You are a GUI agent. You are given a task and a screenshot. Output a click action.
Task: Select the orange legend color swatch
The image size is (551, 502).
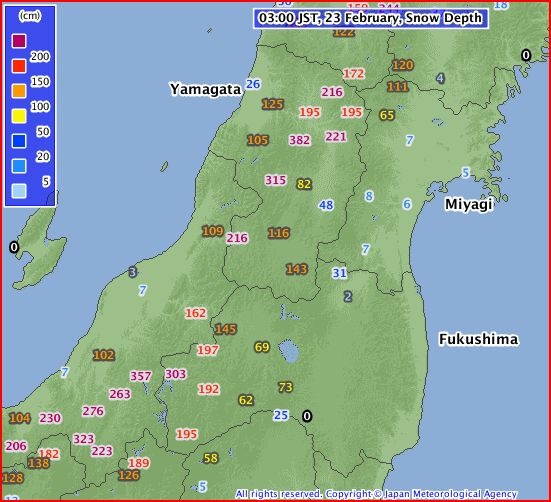click(x=19, y=91)
